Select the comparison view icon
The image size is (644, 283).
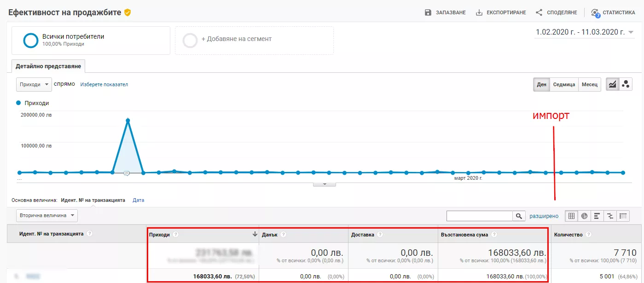click(x=610, y=216)
